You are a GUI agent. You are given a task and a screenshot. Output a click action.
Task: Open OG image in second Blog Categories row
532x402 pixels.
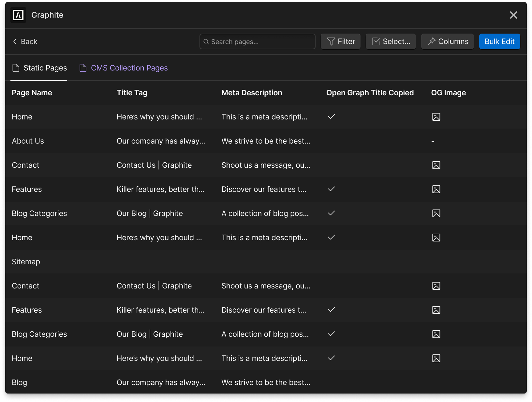point(436,334)
